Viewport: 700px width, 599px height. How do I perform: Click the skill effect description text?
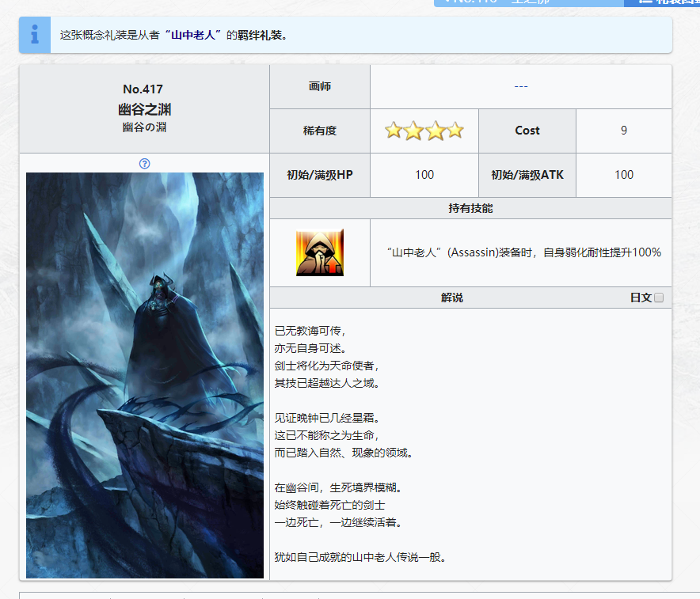[x=523, y=252]
